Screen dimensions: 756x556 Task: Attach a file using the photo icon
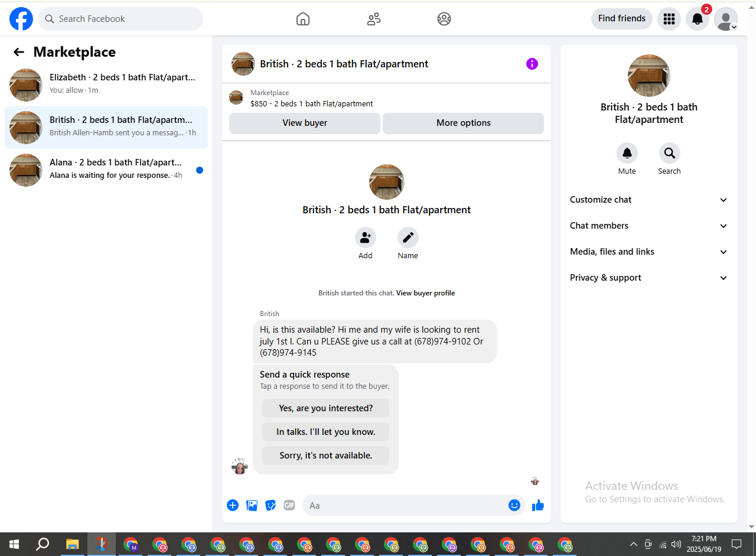pos(252,505)
